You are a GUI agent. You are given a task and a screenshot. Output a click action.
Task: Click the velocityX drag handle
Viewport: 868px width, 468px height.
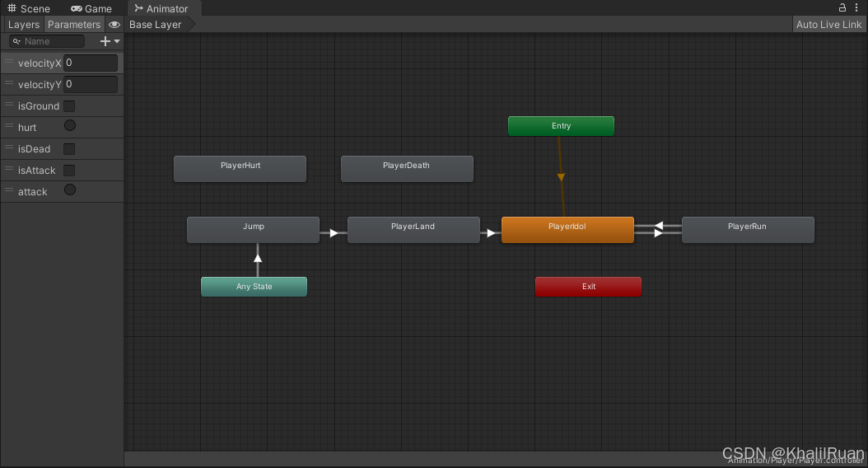click(x=9, y=62)
